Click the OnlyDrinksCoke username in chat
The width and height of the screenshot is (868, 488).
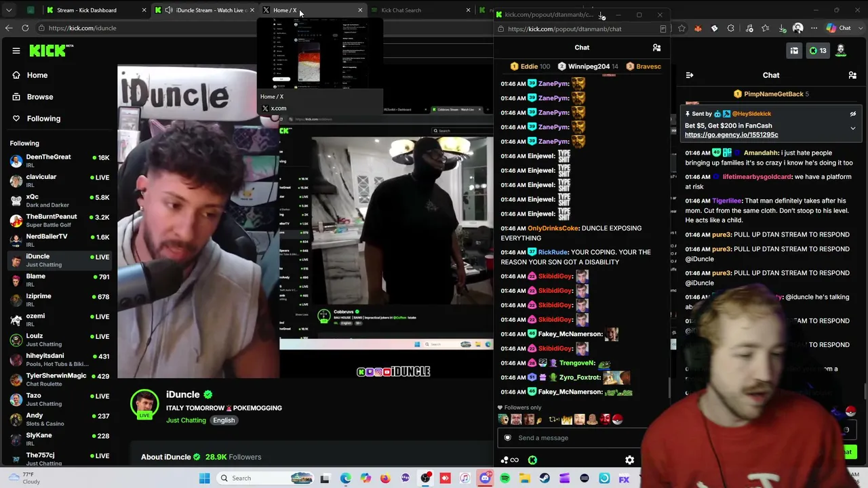[553, 228]
